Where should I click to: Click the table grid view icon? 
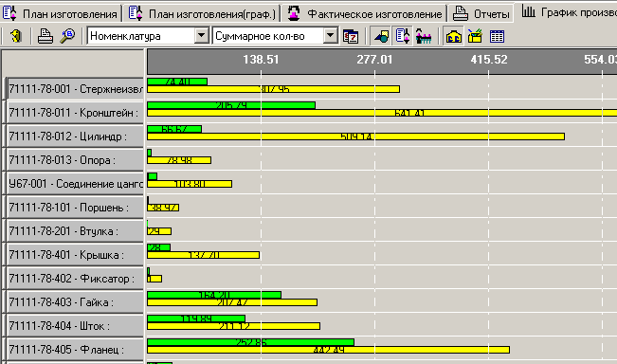click(497, 36)
